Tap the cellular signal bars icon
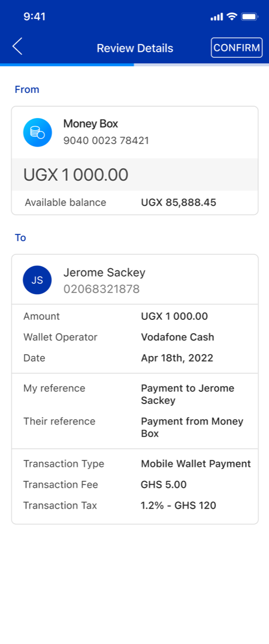The height and width of the screenshot is (644, 269). point(216,17)
